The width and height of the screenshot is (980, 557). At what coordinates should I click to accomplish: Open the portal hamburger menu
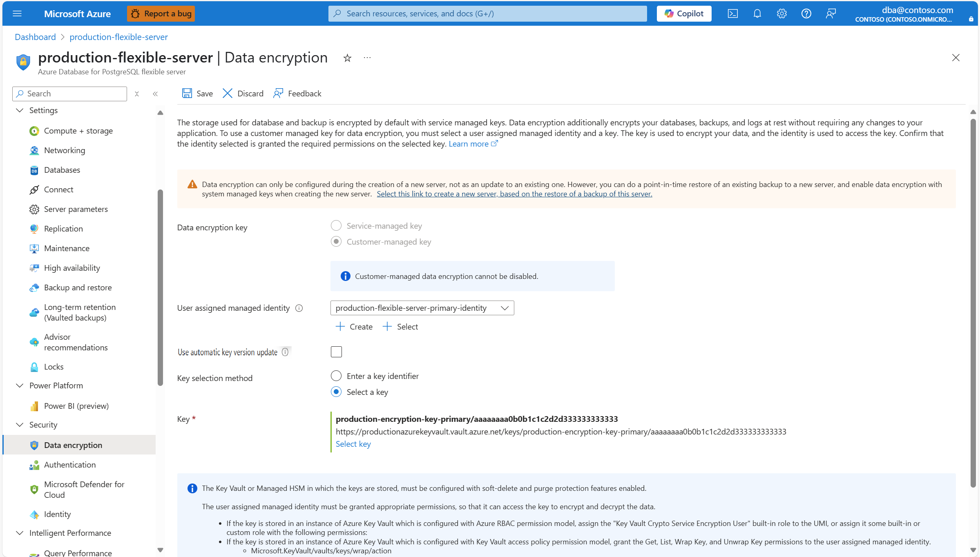point(17,13)
